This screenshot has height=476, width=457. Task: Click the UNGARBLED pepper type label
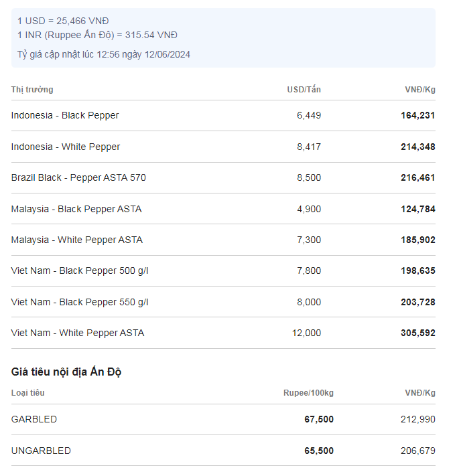tap(41, 451)
